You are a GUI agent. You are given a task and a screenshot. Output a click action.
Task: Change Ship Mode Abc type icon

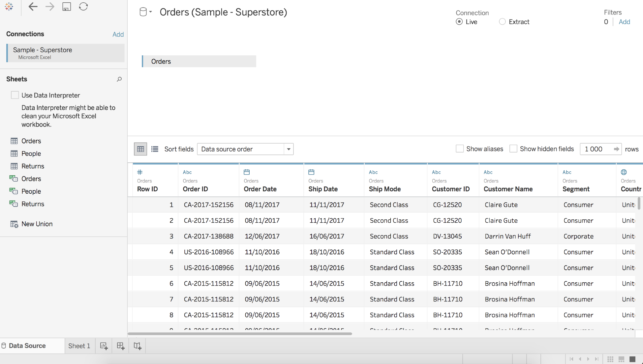tap(373, 172)
